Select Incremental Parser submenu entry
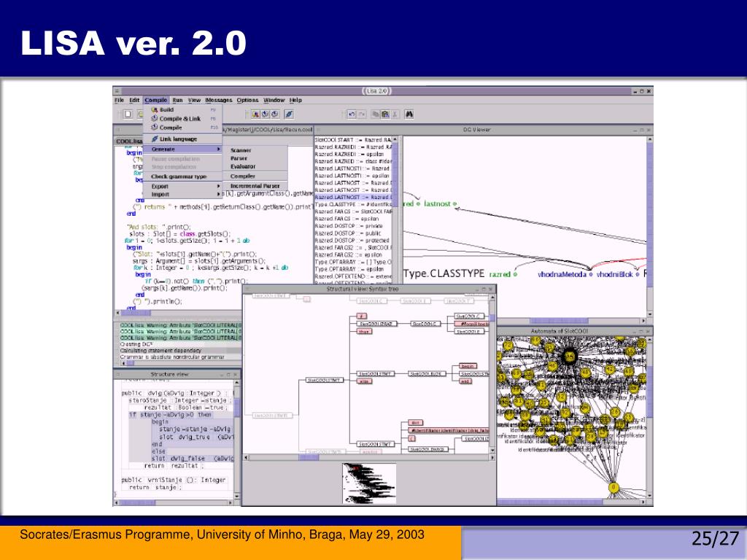The width and height of the screenshot is (747, 560). pos(255,186)
